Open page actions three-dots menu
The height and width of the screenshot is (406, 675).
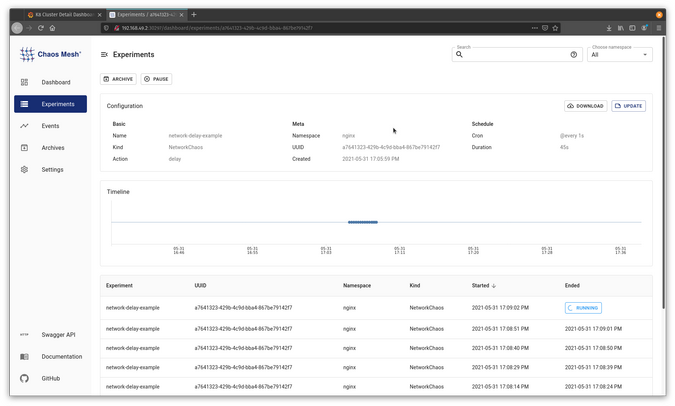[x=535, y=28]
